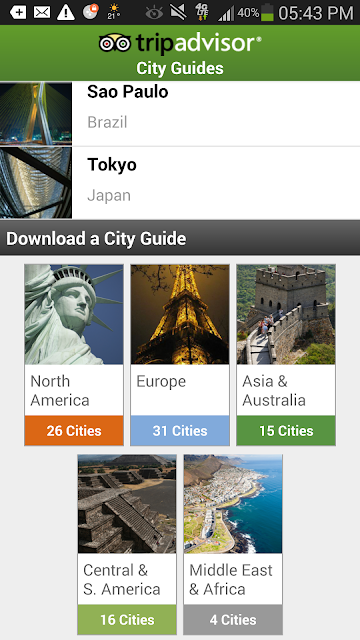Open the North America Statue of Liberty tile
The height and width of the screenshot is (640, 360).
[74, 355]
